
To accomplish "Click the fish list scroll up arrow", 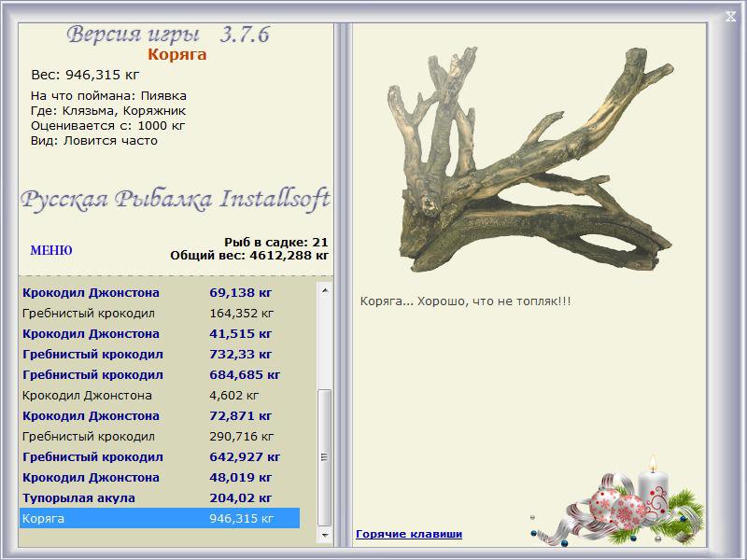I will pos(325,291).
